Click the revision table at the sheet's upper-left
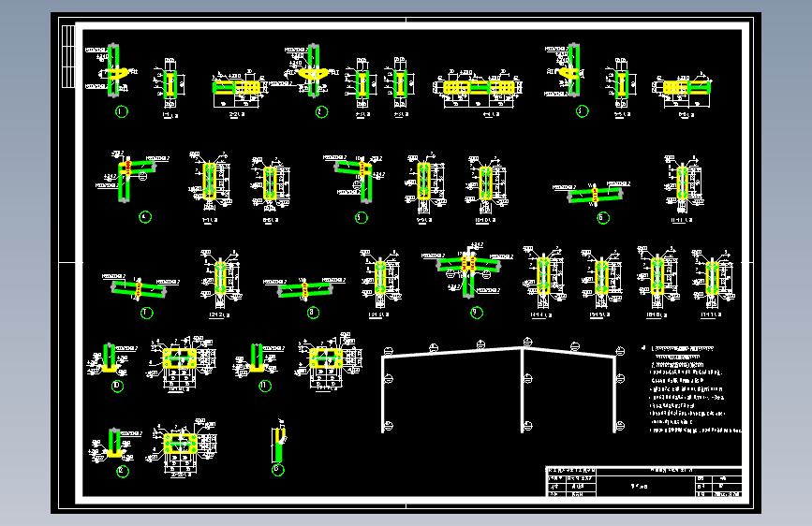This screenshot has width=812, height=526. [68, 56]
